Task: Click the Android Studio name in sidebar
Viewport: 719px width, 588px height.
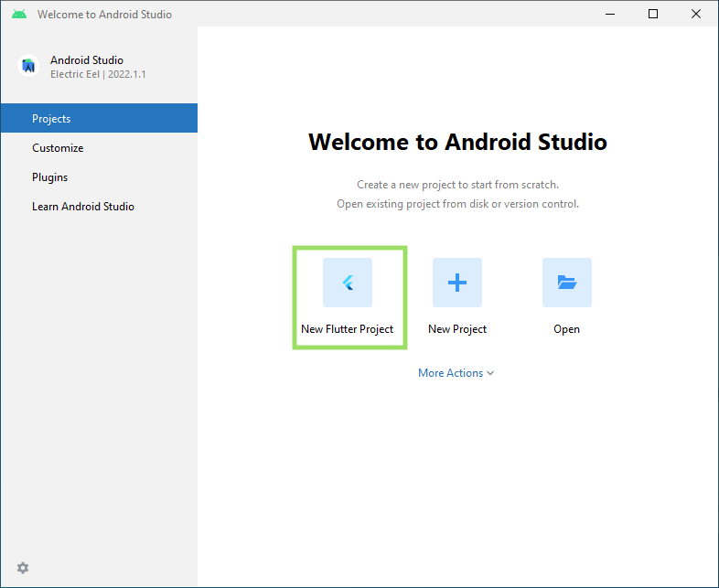Action: pos(87,60)
